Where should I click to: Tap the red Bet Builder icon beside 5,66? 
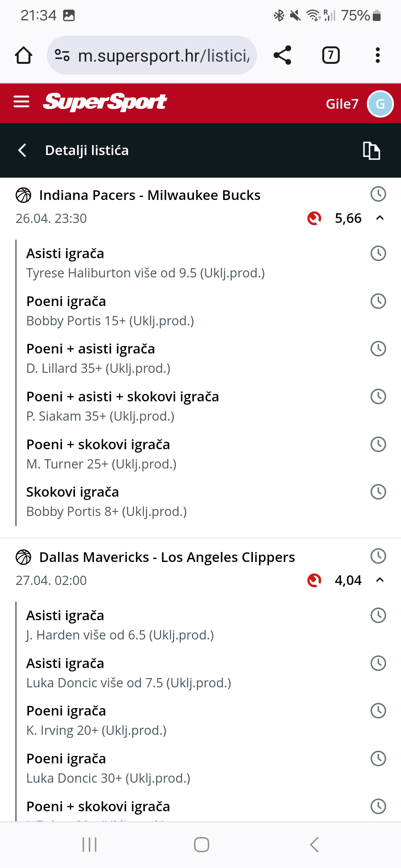click(x=314, y=218)
